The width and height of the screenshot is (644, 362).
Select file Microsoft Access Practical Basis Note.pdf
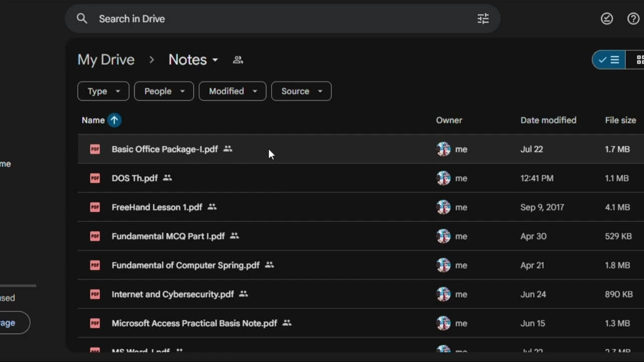tap(194, 323)
